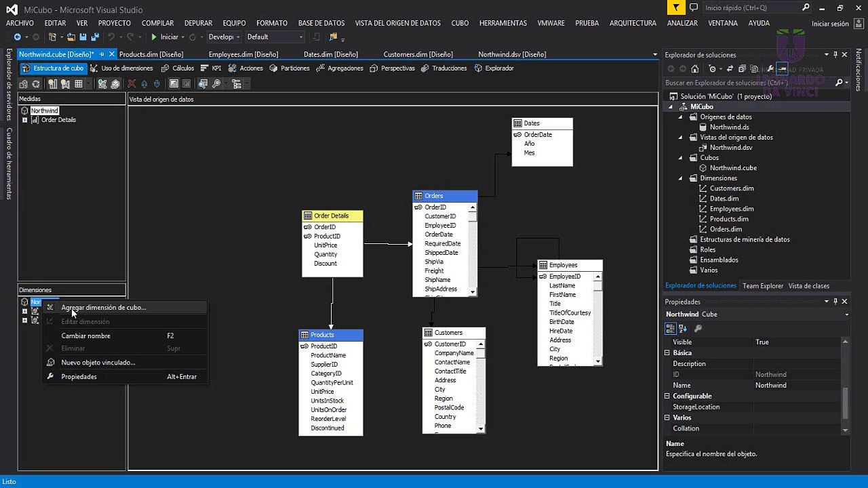Open the Explorador button on cube designer bar
The width and height of the screenshot is (868, 488).
tap(494, 68)
